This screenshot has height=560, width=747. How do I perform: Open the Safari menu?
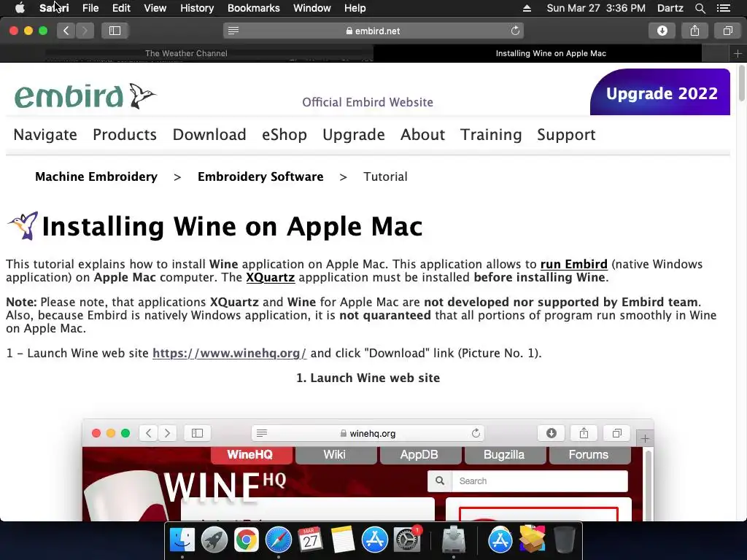tap(54, 8)
